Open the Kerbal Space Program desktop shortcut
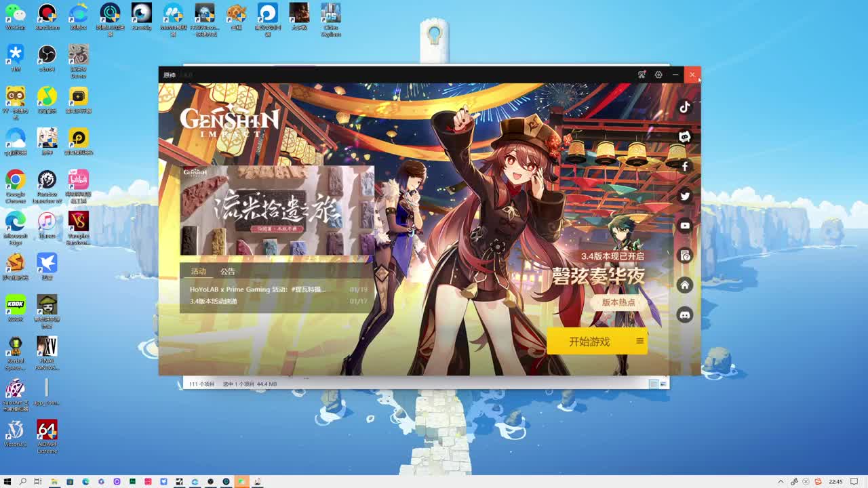 pos(15,352)
